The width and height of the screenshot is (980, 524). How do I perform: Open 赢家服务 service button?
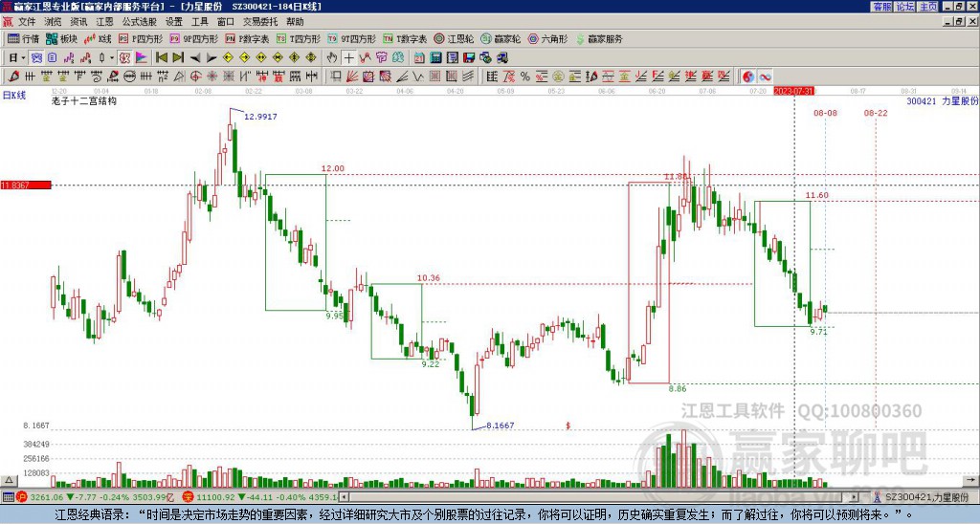[599, 38]
